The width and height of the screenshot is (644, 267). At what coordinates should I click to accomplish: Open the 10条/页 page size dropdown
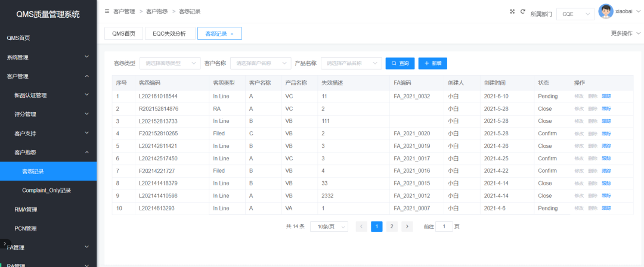tap(329, 226)
